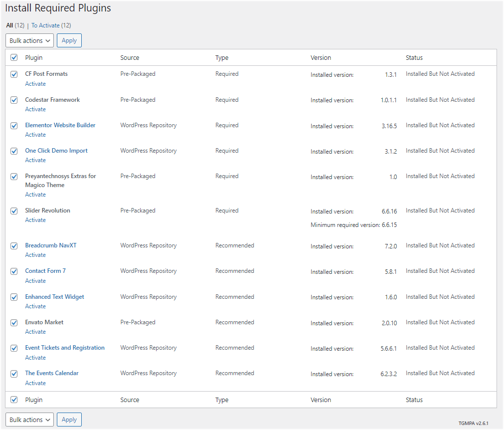This screenshot has width=504, height=430.
Task: Uncheck the CF Post Formats checkbox
Action: tap(14, 74)
